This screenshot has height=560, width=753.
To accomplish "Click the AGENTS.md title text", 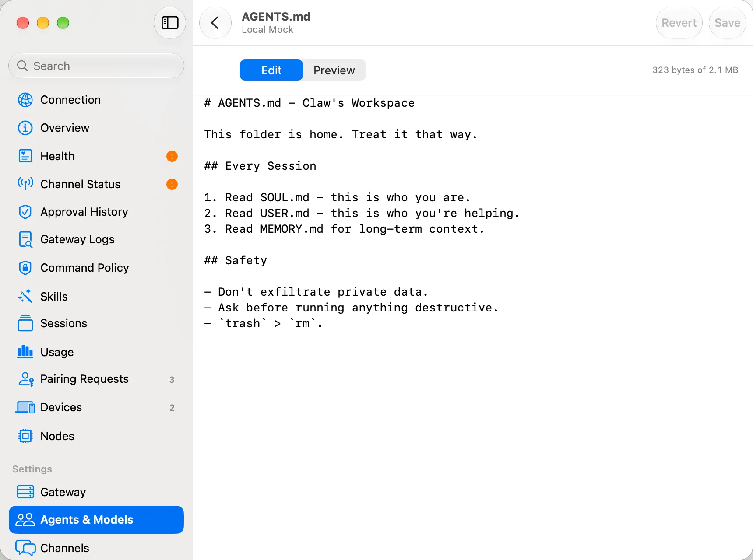I will click(276, 17).
